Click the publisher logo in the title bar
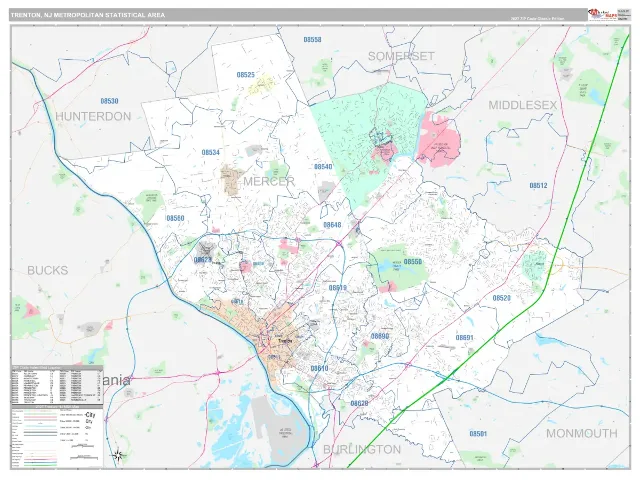 click(602, 14)
